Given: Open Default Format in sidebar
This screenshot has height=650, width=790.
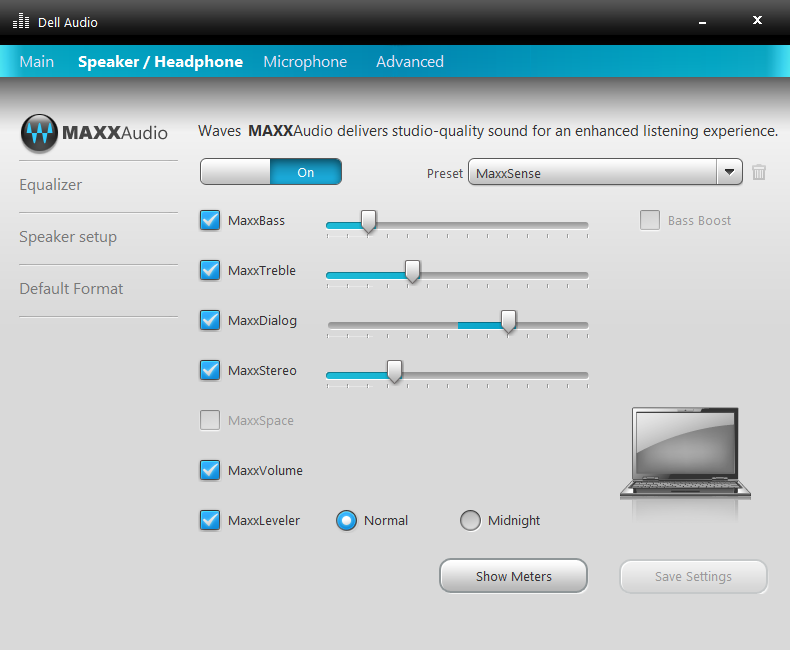Looking at the screenshot, I should pyautogui.click(x=71, y=289).
